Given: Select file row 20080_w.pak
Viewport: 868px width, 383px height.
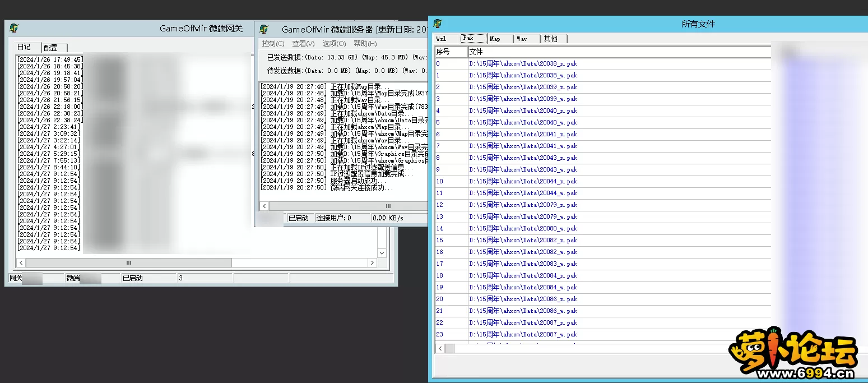Looking at the screenshot, I should [x=603, y=229].
